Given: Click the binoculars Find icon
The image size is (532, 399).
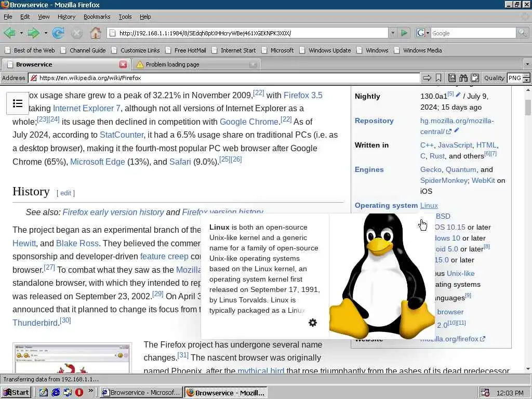Looking at the screenshot, I should point(463,78).
